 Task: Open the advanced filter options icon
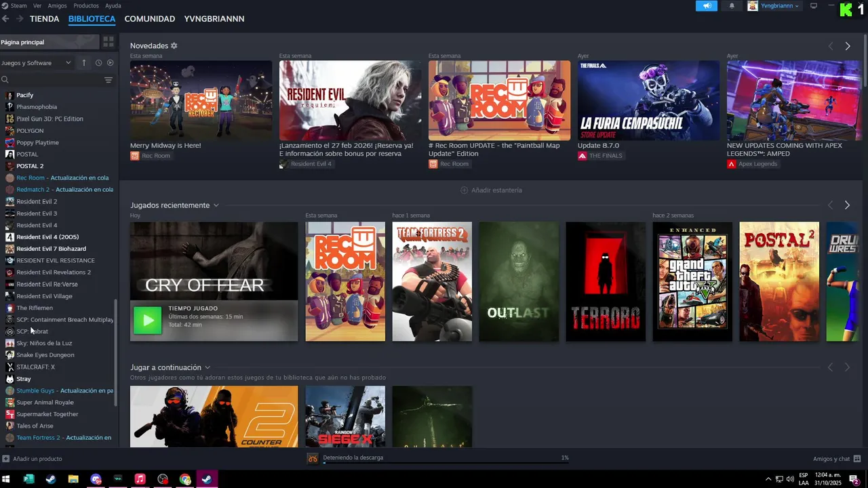108,80
